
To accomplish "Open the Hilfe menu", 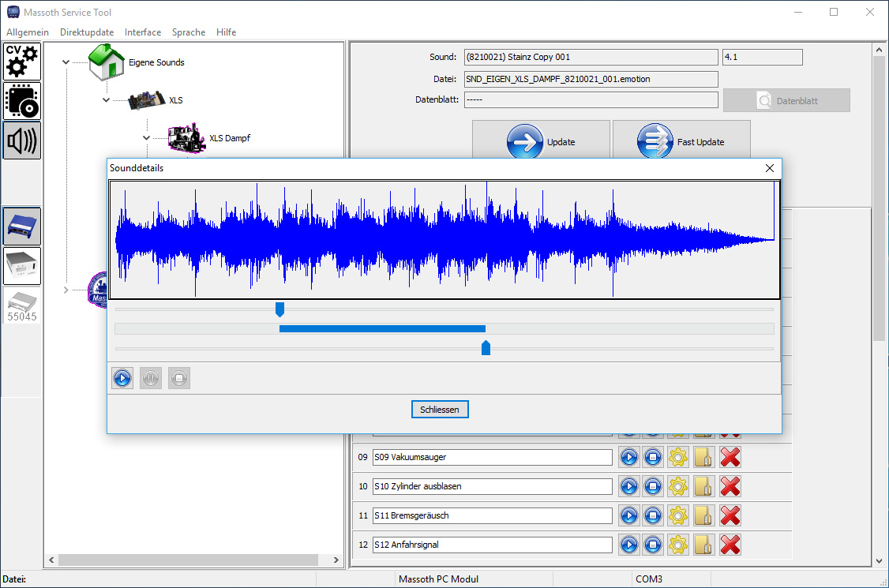I will (227, 32).
